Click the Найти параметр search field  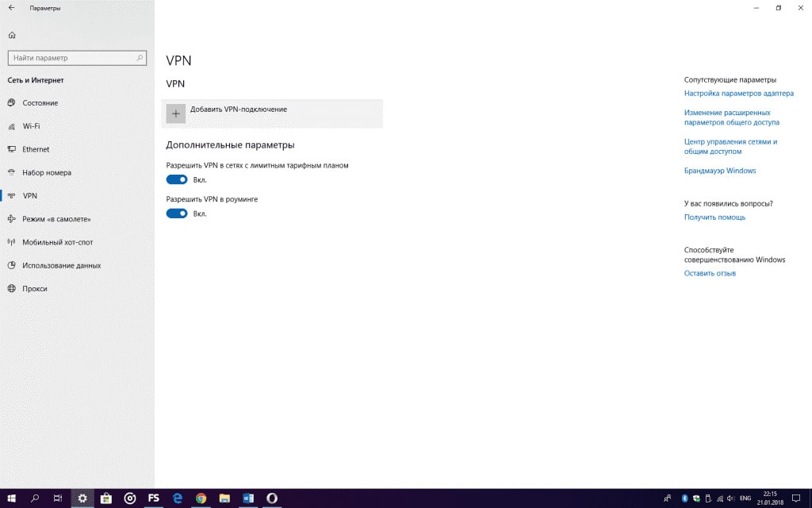click(x=71, y=57)
